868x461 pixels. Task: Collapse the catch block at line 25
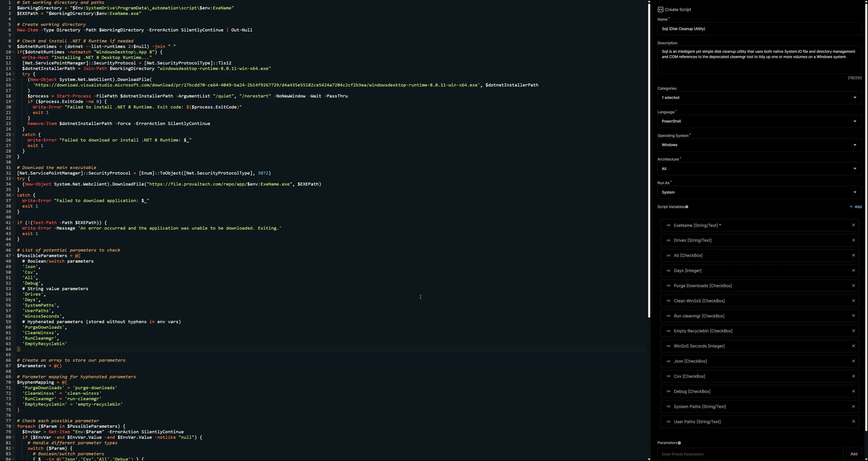point(14,135)
